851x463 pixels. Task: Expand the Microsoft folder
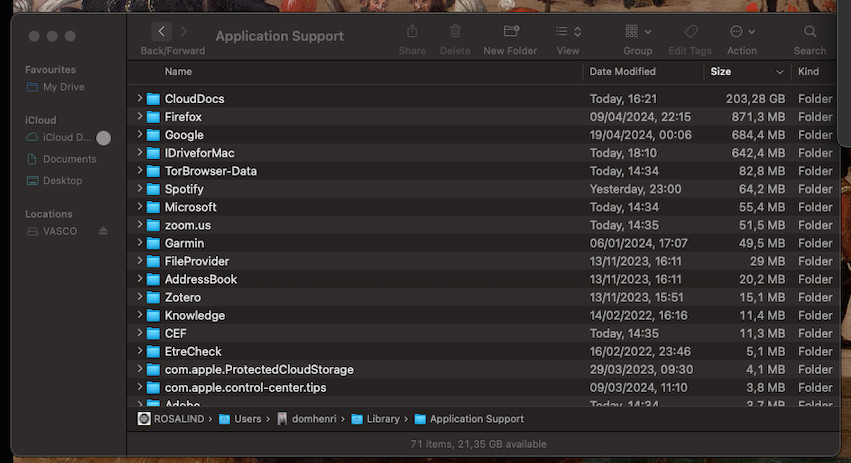click(139, 206)
